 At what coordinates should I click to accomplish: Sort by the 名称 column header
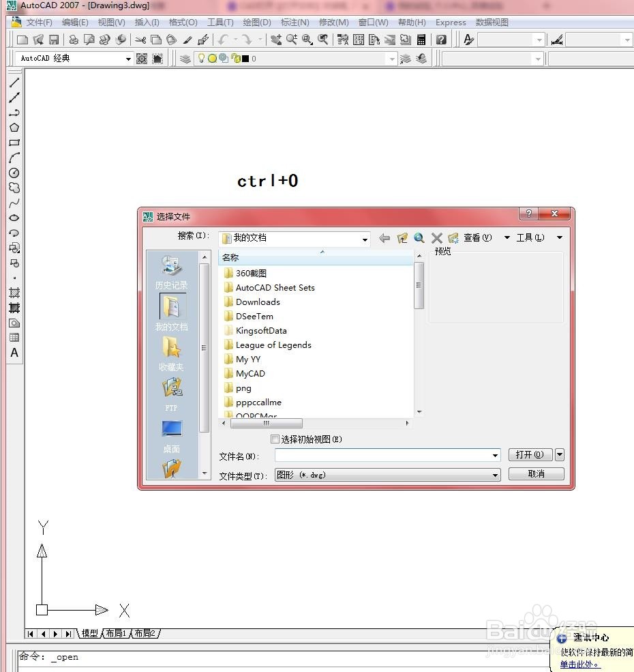[x=316, y=258]
